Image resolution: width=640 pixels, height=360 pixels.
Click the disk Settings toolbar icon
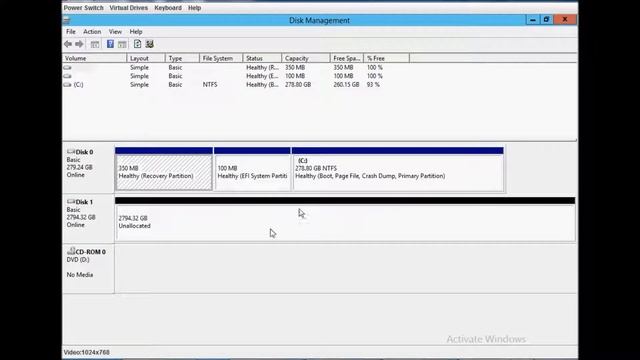point(150,44)
